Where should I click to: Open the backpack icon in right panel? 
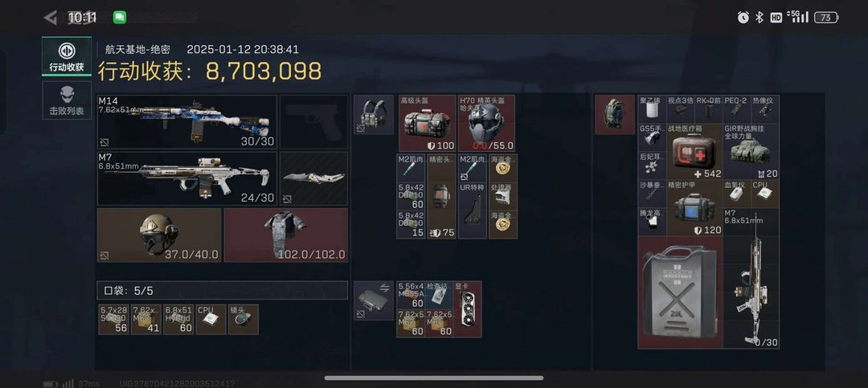615,115
